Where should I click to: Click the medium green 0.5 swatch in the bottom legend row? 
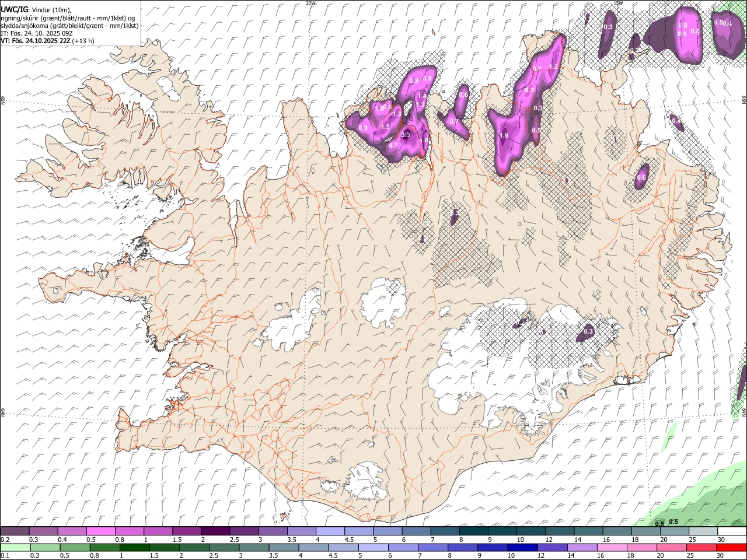pos(75,547)
